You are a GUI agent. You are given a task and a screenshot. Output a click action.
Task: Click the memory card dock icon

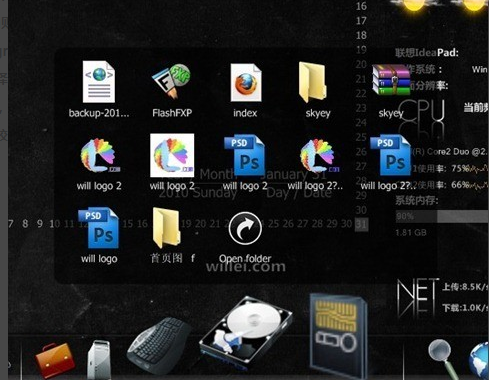click(338, 335)
